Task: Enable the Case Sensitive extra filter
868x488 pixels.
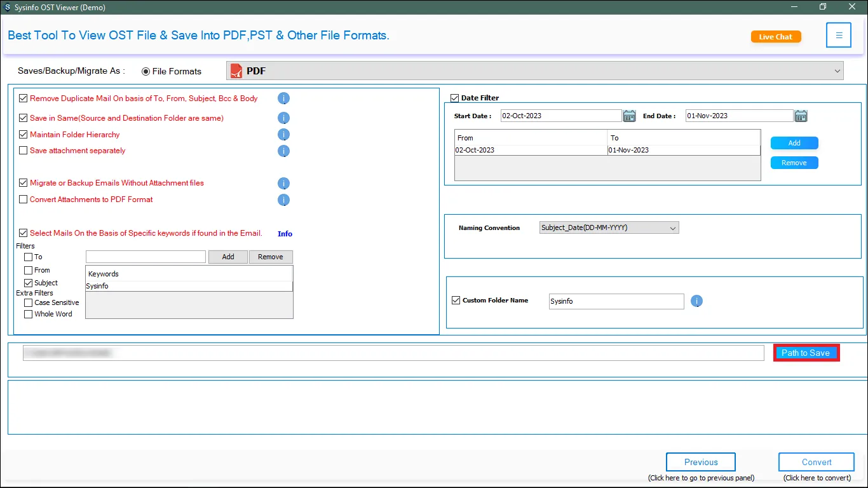Action: click(x=28, y=303)
